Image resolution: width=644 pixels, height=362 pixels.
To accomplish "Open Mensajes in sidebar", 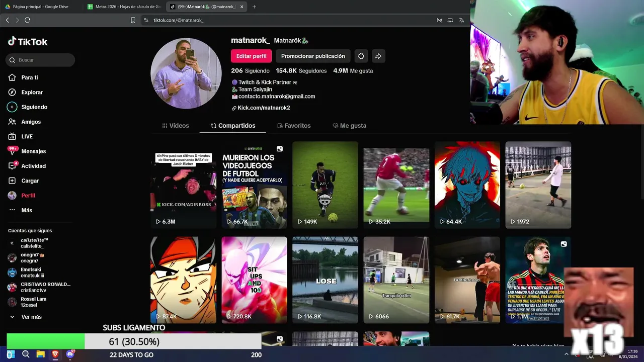I will (x=27, y=151).
